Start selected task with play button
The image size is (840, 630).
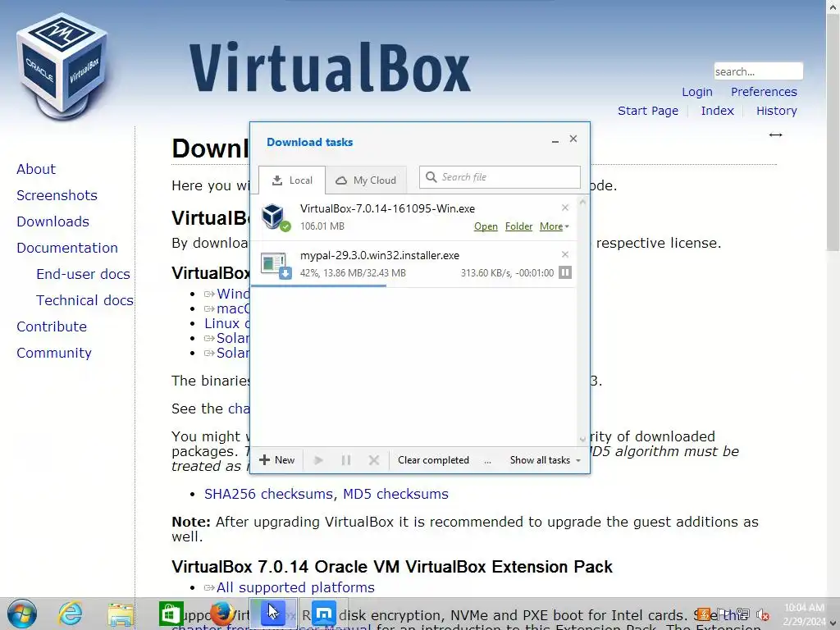(x=318, y=460)
